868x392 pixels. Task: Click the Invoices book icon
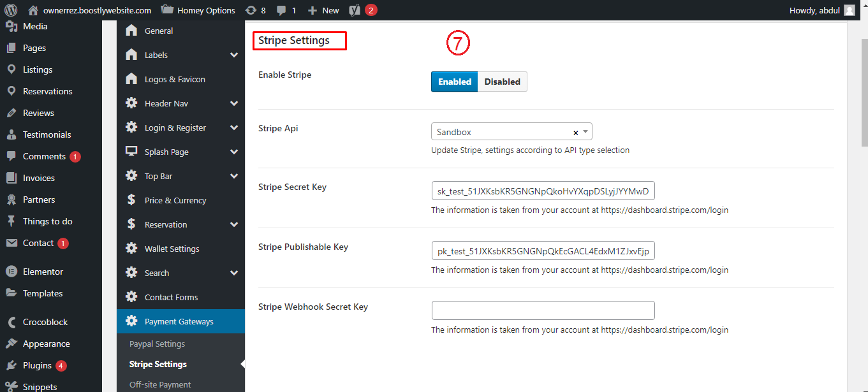pyautogui.click(x=11, y=178)
